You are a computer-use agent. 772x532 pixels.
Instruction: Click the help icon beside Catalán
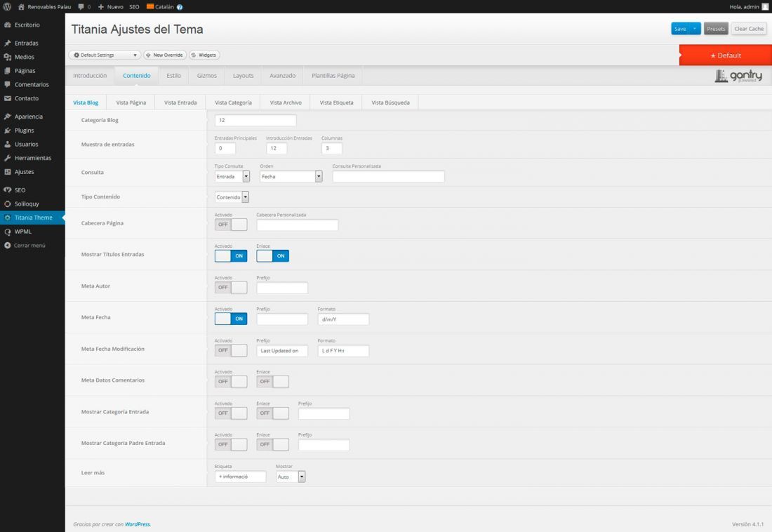pyautogui.click(x=180, y=7)
